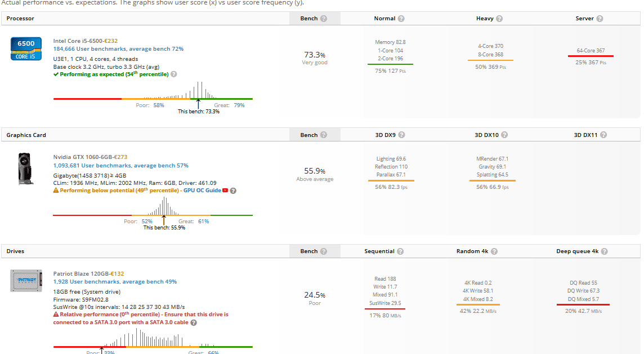
Task: Click 'SusWrite 29.5' value
Action: [x=385, y=303]
